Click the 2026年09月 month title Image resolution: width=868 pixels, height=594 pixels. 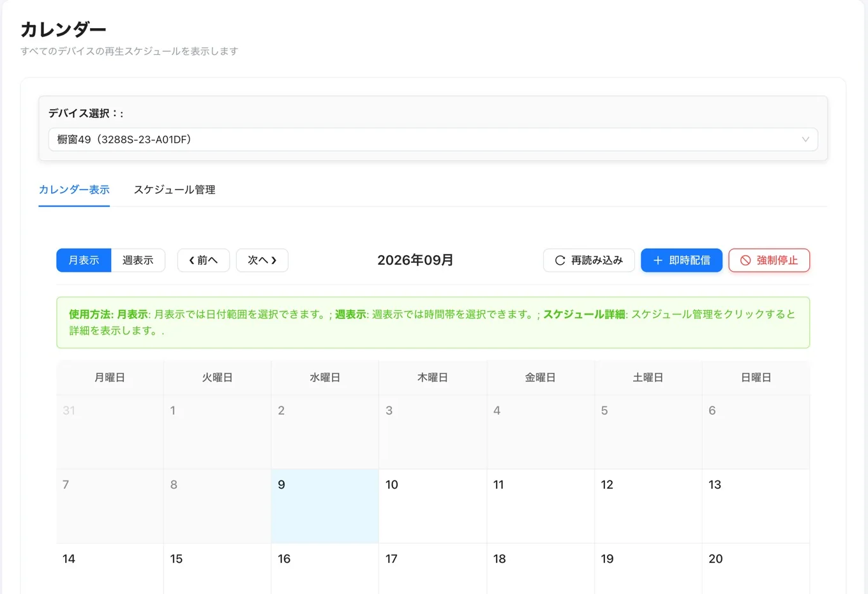coord(415,260)
